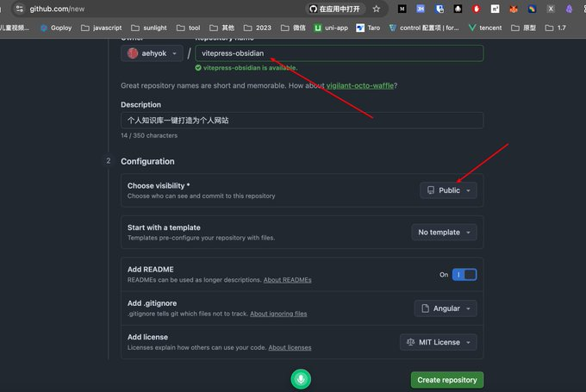
Task: Click the green microphone icon
Action: (x=300, y=379)
